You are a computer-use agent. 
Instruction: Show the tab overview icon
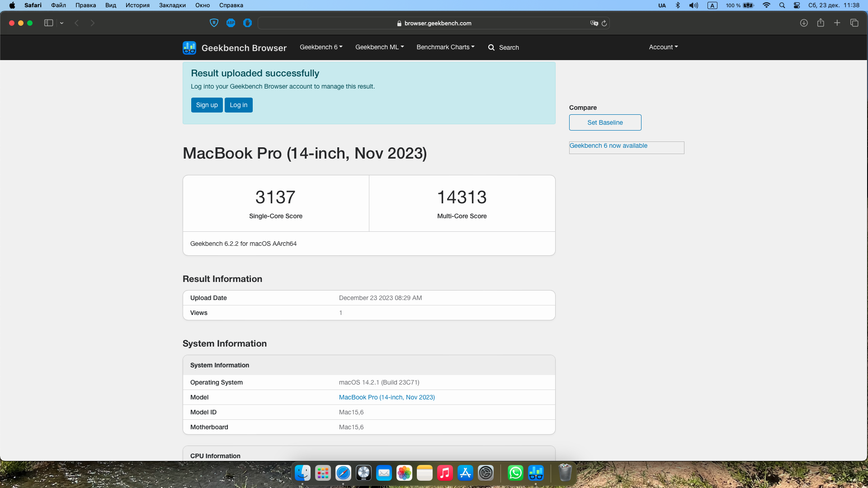tap(854, 23)
